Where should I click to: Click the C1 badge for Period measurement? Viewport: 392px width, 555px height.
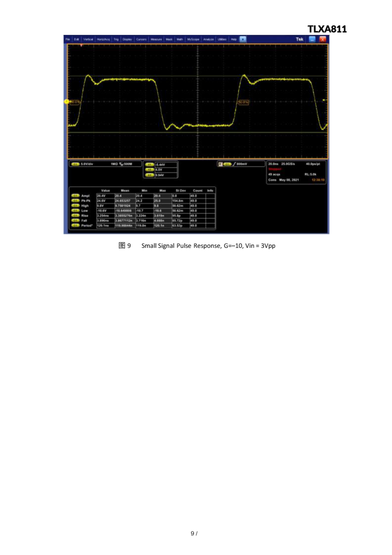point(75,225)
